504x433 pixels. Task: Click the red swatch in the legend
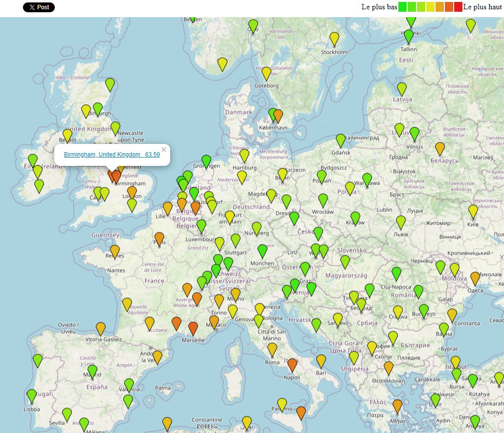[x=458, y=7]
